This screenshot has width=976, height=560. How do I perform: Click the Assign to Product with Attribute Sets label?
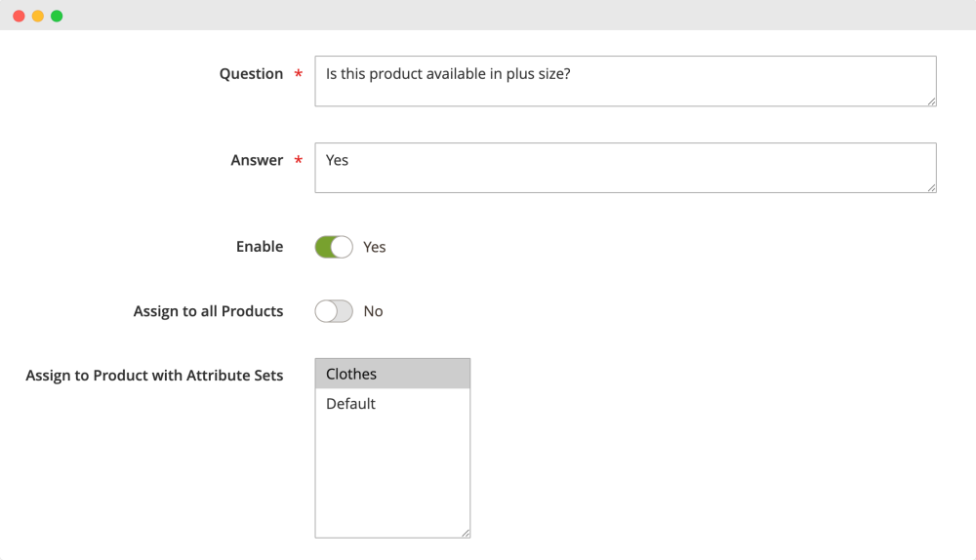tap(154, 376)
